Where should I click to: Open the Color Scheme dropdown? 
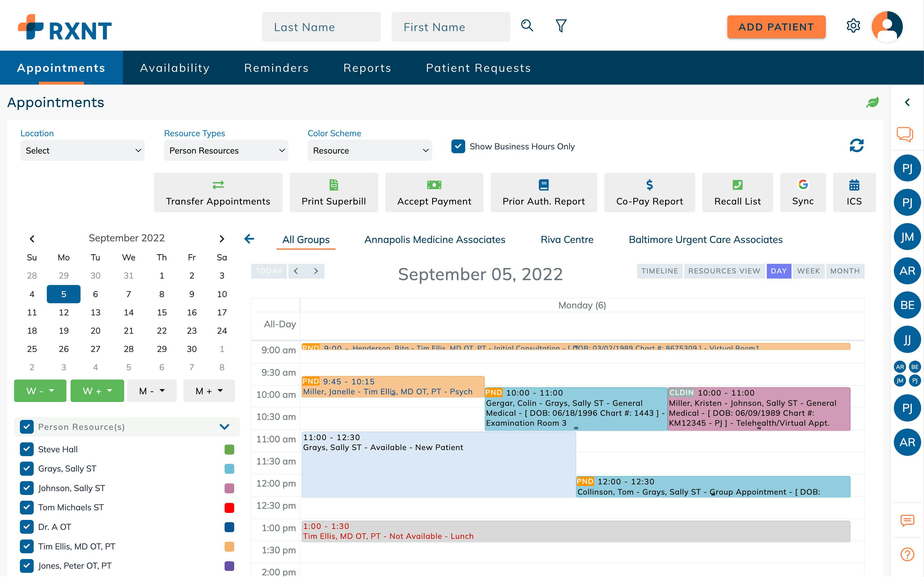(x=369, y=150)
